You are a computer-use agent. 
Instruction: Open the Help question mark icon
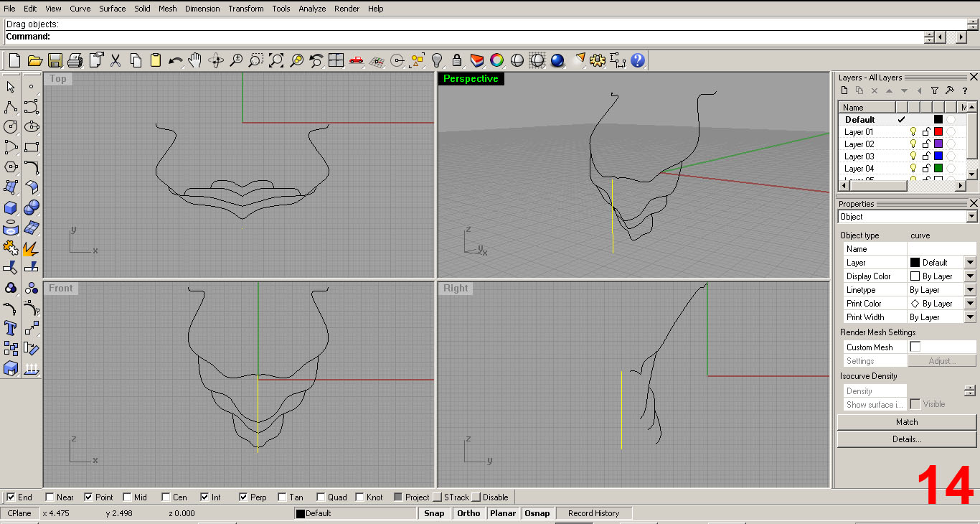(x=638, y=60)
